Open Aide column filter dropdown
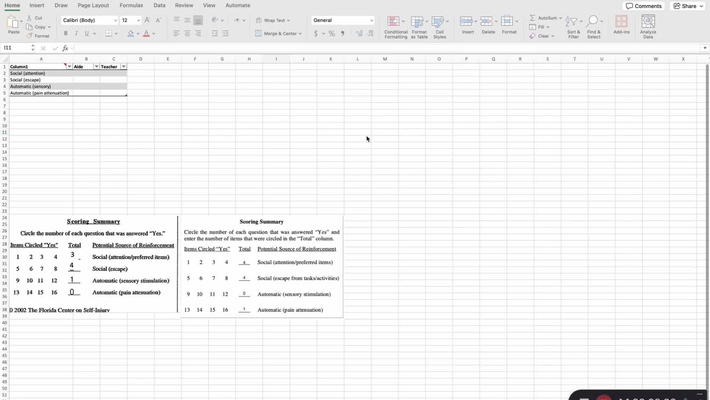The height and width of the screenshot is (400, 710). click(x=96, y=67)
